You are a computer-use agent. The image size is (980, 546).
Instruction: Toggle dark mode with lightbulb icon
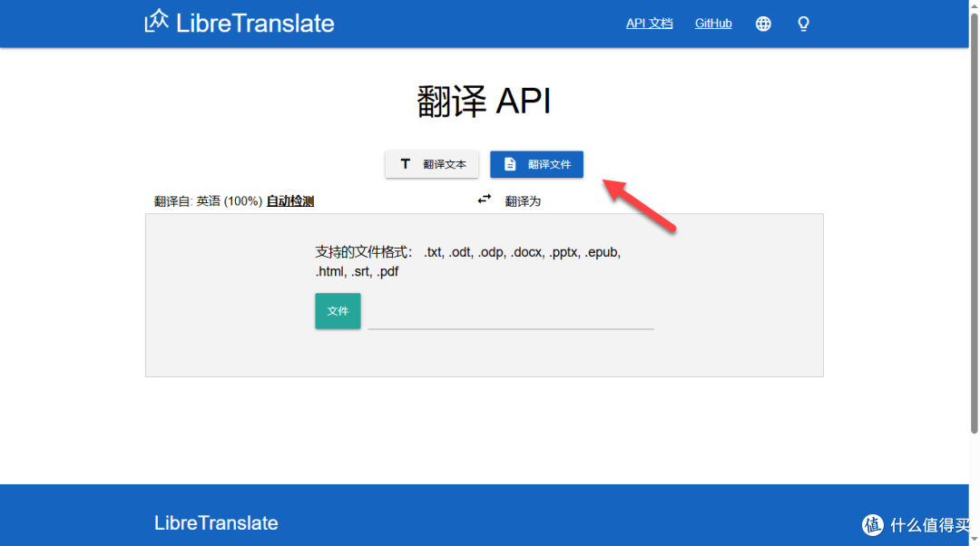803,24
